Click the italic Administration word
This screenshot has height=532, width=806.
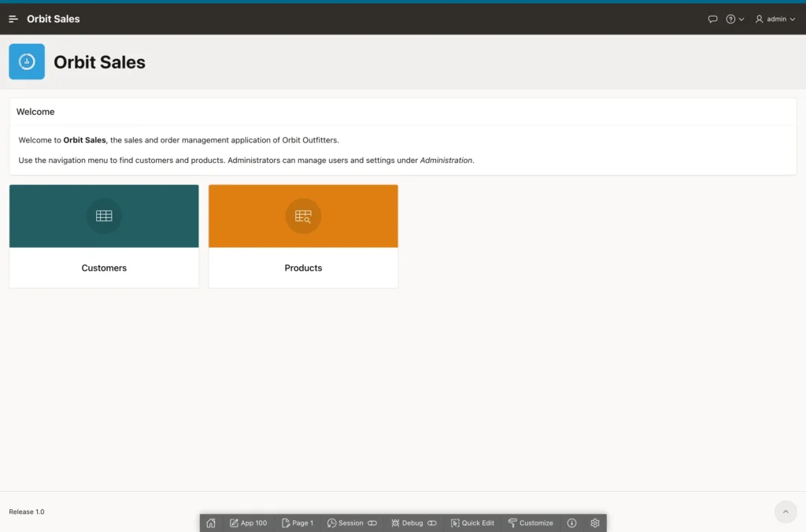pyautogui.click(x=446, y=161)
